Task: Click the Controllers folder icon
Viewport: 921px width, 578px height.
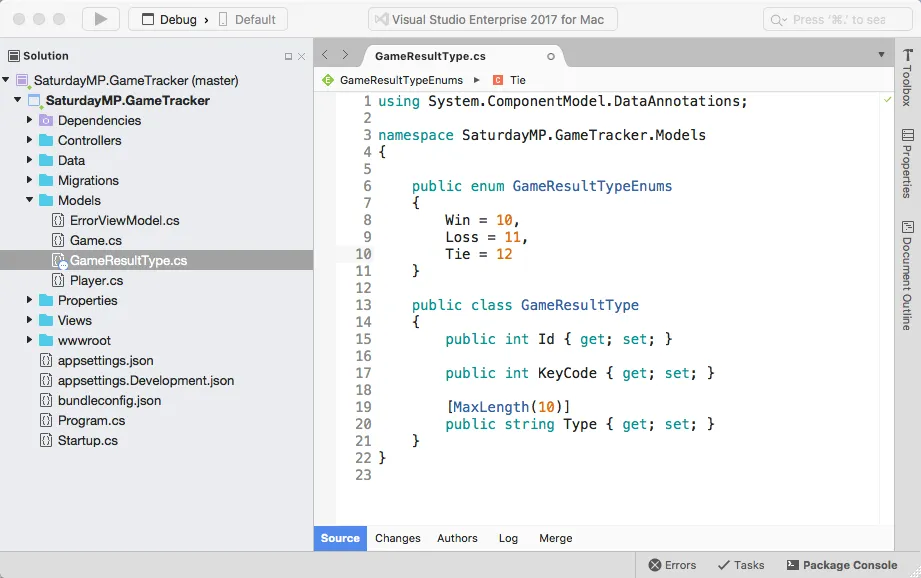Action: [46, 140]
